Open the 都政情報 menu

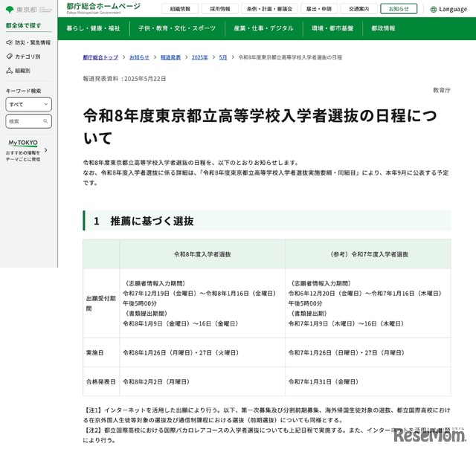pos(384,28)
